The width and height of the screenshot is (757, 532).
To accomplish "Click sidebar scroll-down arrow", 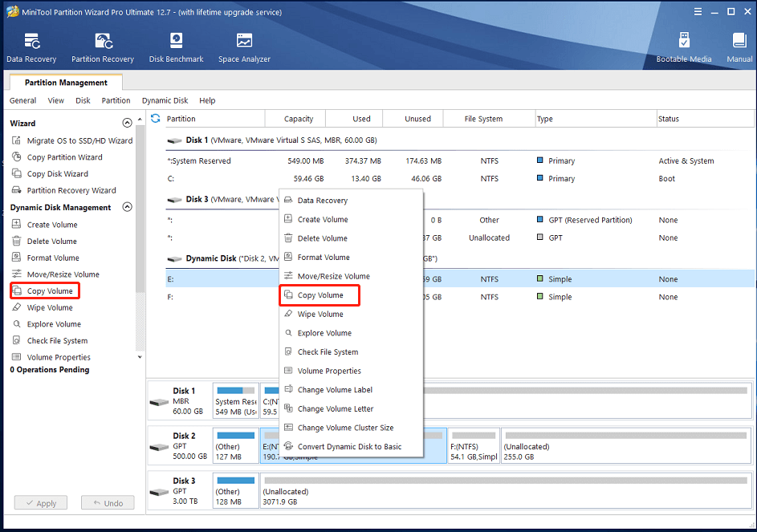I will 140,357.
